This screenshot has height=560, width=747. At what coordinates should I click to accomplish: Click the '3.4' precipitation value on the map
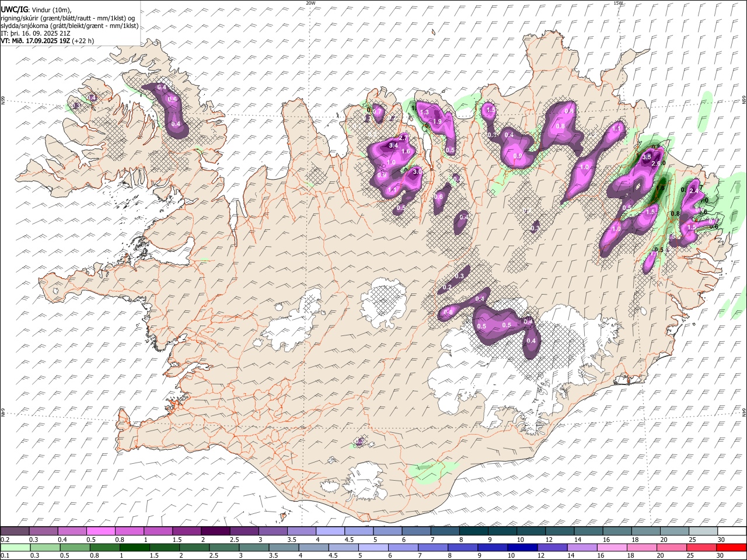[x=393, y=145]
